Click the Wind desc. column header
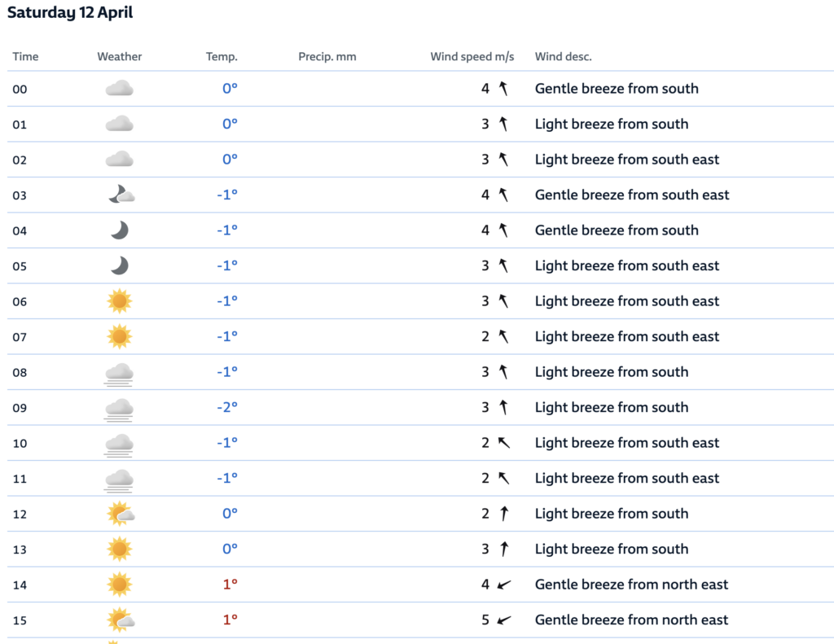 (x=564, y=57)
